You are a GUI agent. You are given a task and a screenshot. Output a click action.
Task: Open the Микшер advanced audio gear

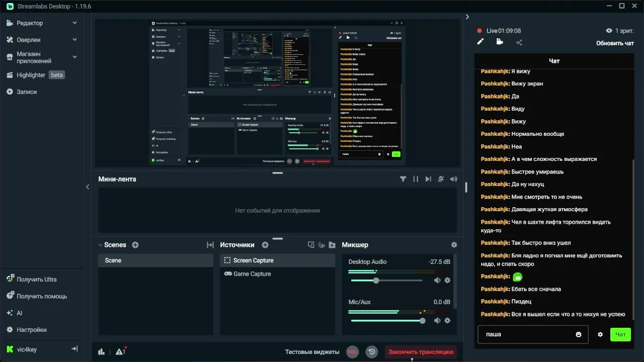[x=454, y=245]
